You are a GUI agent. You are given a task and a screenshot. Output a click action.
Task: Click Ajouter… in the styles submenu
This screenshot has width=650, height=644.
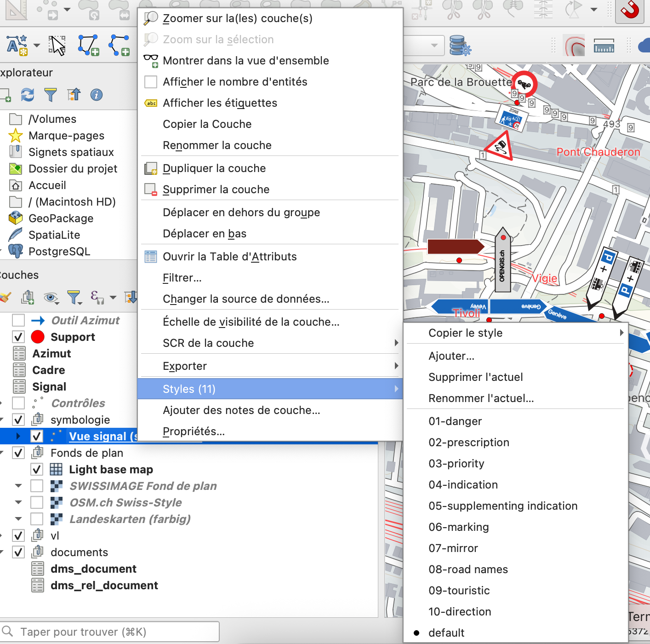pos(451,356)
